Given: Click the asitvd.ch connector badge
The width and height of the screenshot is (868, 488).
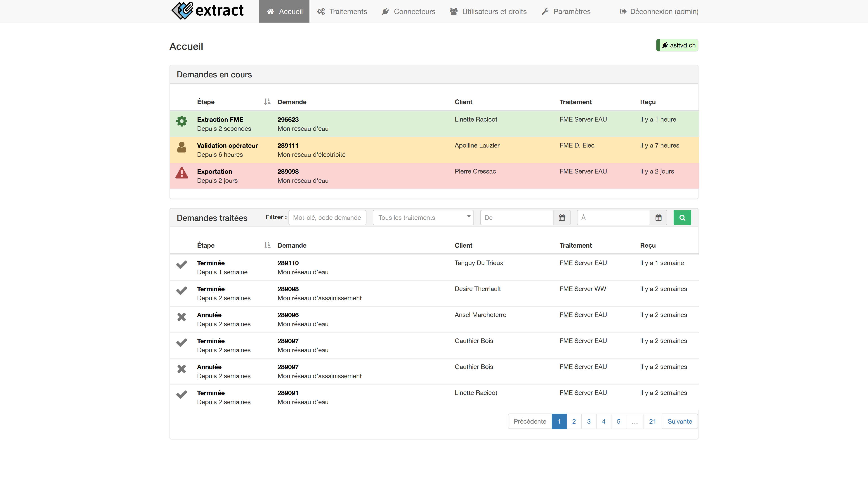Looking at the screenshot, I should click(x=678, y=45).
